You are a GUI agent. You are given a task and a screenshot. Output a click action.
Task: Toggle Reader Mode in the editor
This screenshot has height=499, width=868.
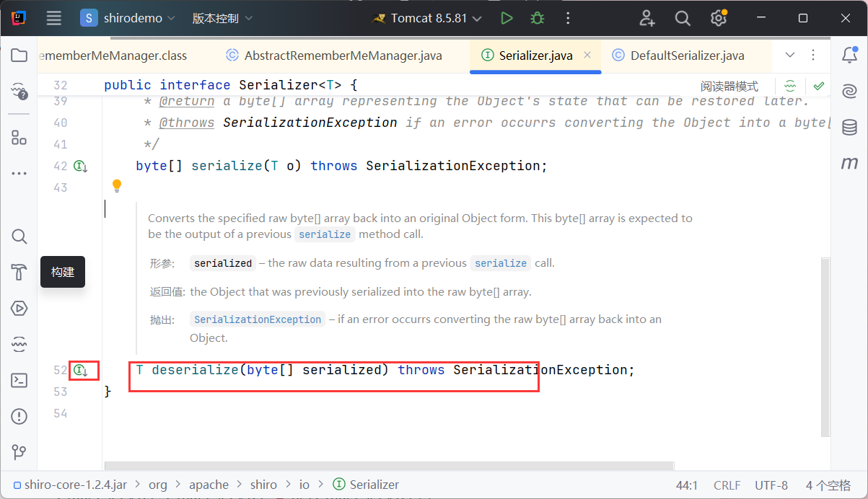729,86
